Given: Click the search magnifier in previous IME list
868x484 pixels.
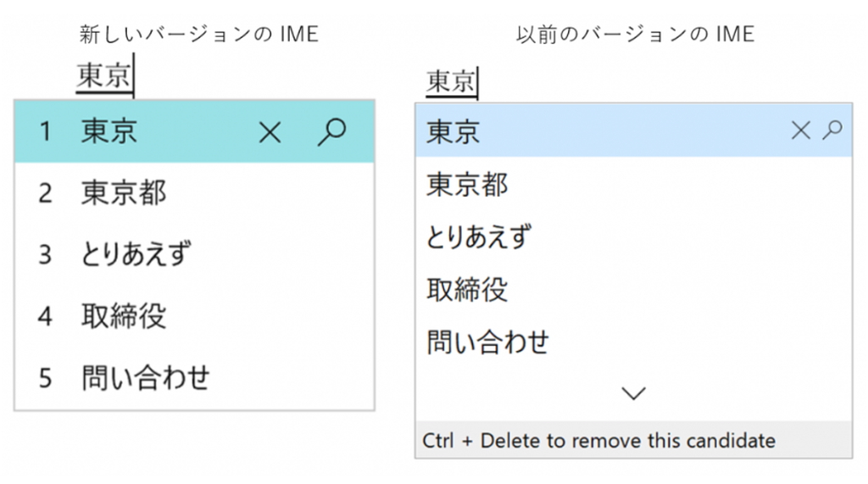Looking at the screenshot, I should [832, 131].
